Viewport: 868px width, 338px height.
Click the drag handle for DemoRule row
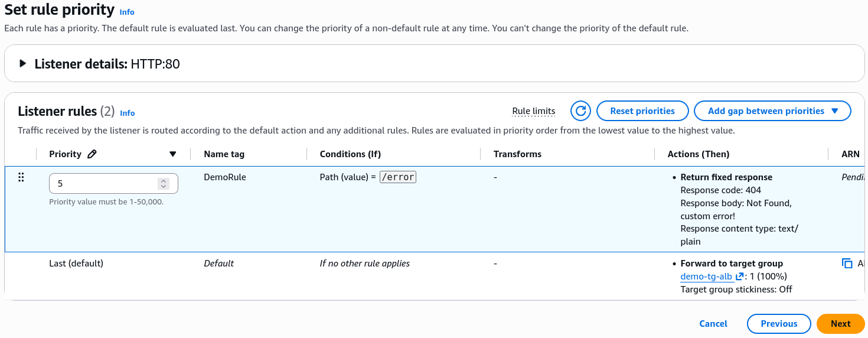point(21,177)
